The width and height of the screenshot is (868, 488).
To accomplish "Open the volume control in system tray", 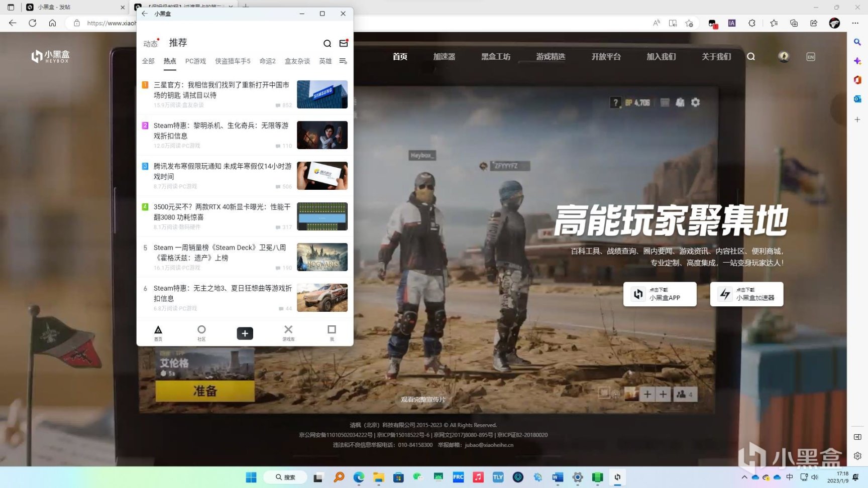I will coord(814,477).
